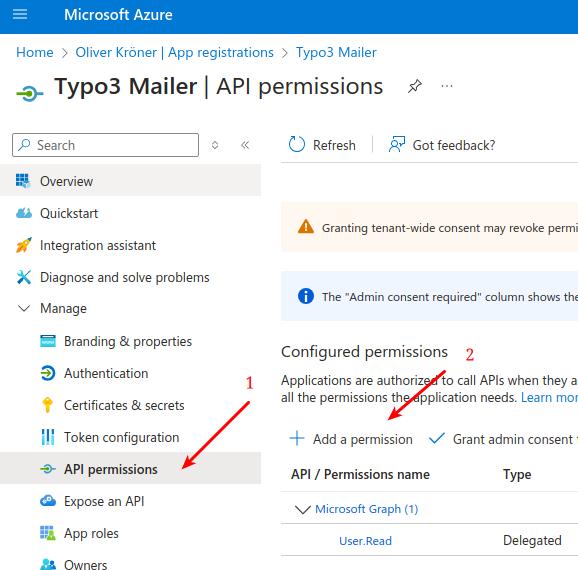This screenshot has width=578, height=570.
Task: Click the Refresh button label
Action: pyautogui.click(x=334, y=145)
